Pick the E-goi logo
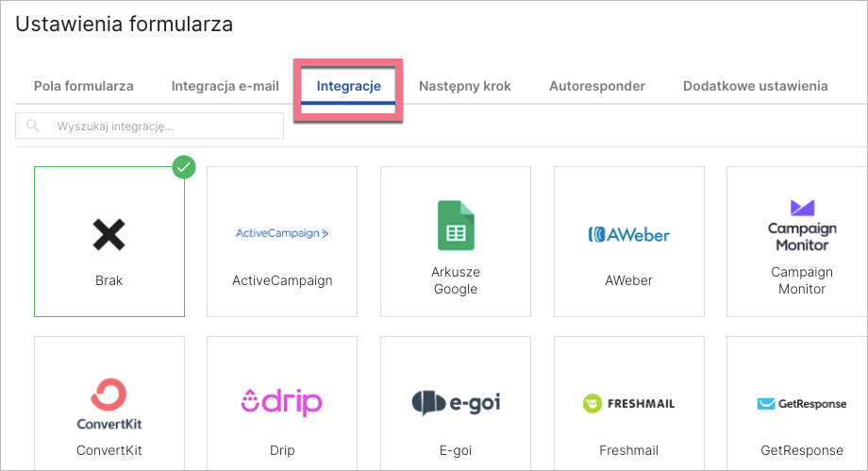This screenshot has width=868, height=471. point(456,403)
